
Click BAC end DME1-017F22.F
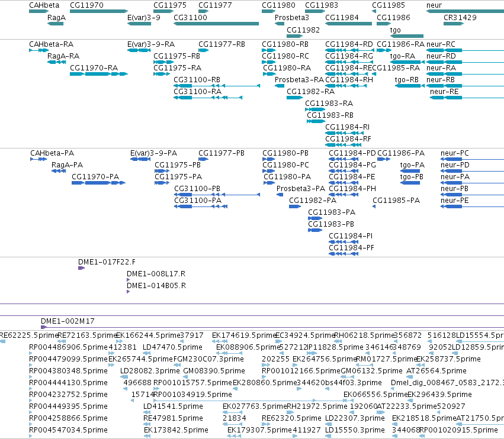[81, 268]
